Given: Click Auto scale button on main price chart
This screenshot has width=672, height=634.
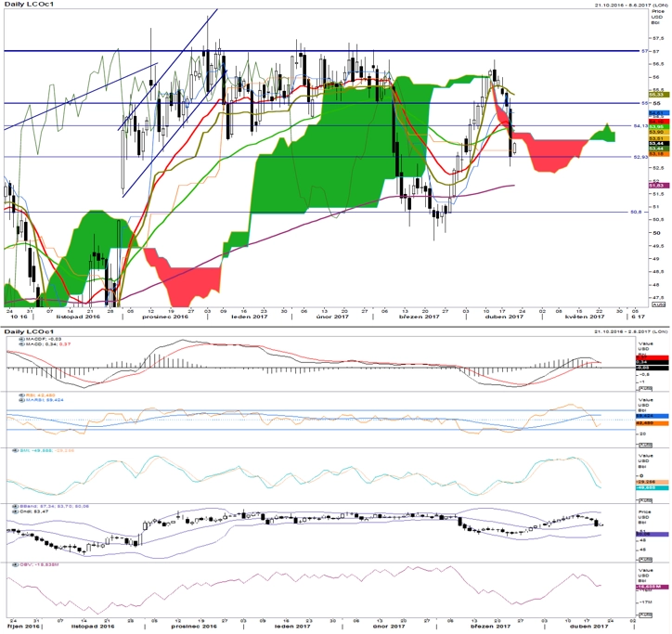Looking at the screenshot, I should tap(658, 304).
